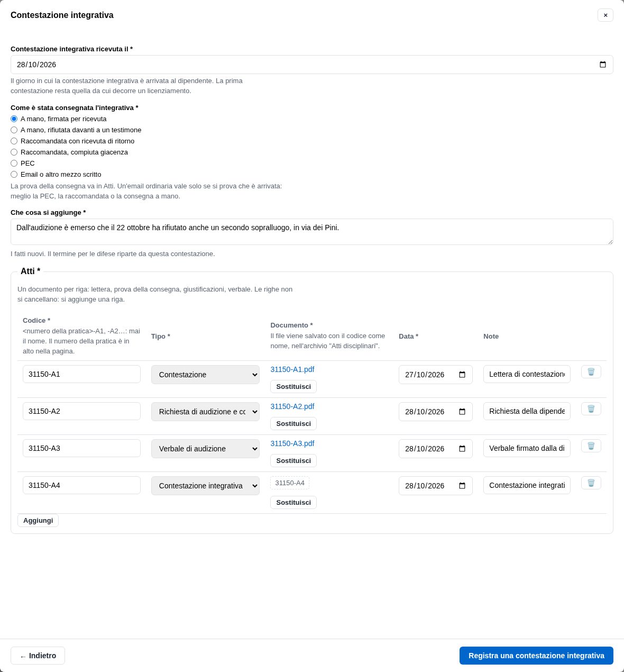Go back with the Indietro button
This screenshot has height=672, width=624.
[x=38, y=656]
